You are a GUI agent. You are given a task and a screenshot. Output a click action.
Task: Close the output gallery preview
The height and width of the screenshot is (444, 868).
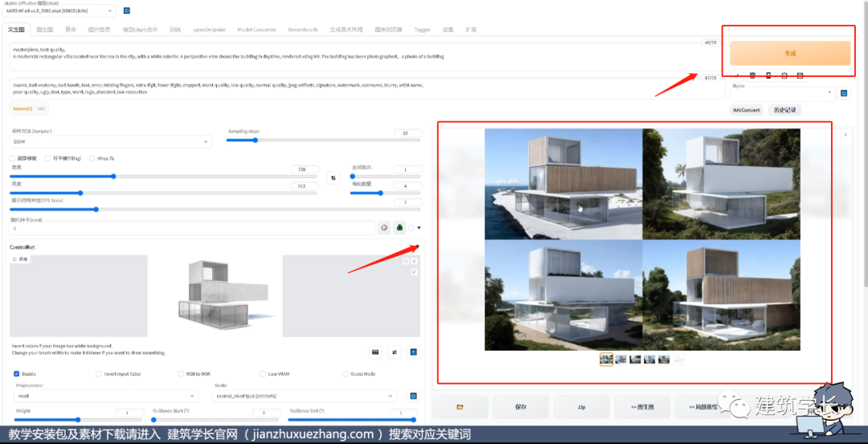pos(845,135)
